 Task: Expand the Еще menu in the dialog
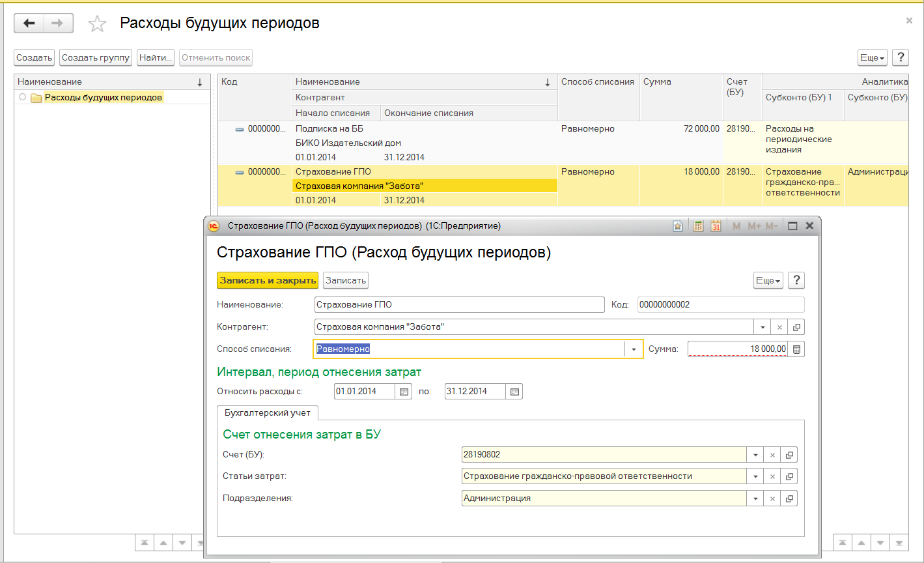pos(768,280)
